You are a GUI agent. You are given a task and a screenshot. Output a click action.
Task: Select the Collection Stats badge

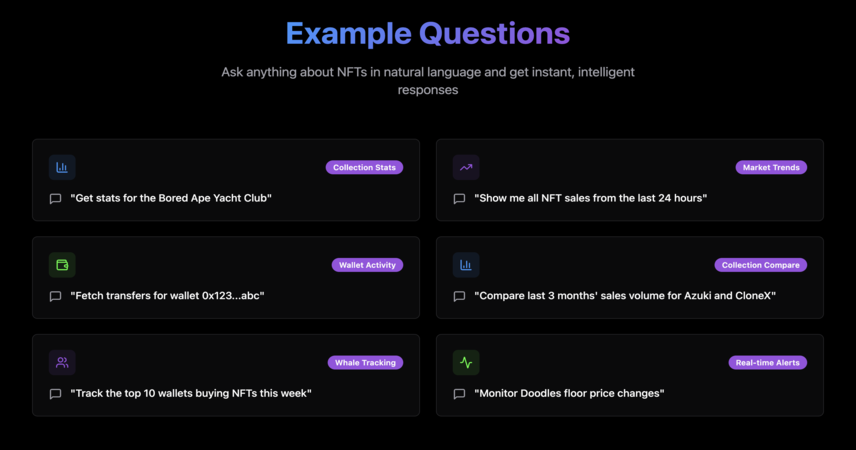(x=364, y=167)
